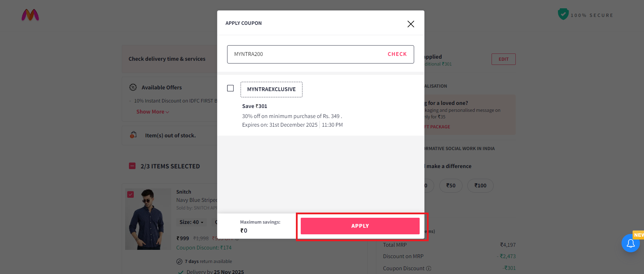
Task: Select the ₹50 donation amount pill
Action: pyautogui.click(x=450, y=185)
